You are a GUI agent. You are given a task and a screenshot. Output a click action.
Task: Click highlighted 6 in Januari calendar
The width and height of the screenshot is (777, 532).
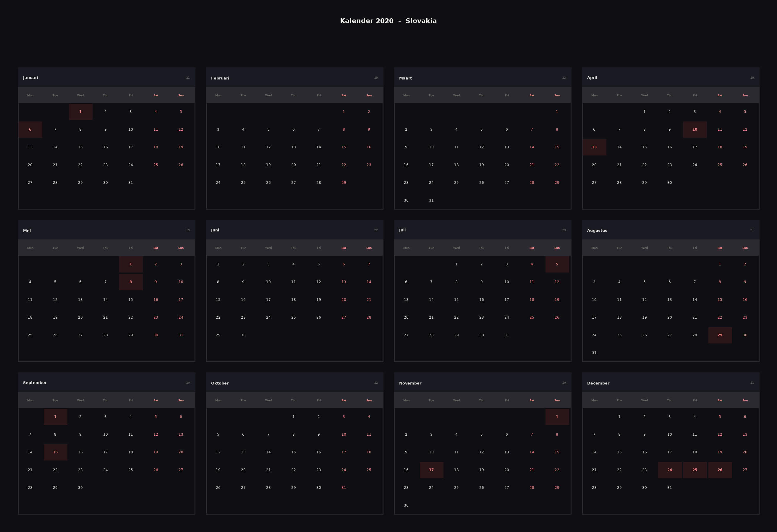30,129
